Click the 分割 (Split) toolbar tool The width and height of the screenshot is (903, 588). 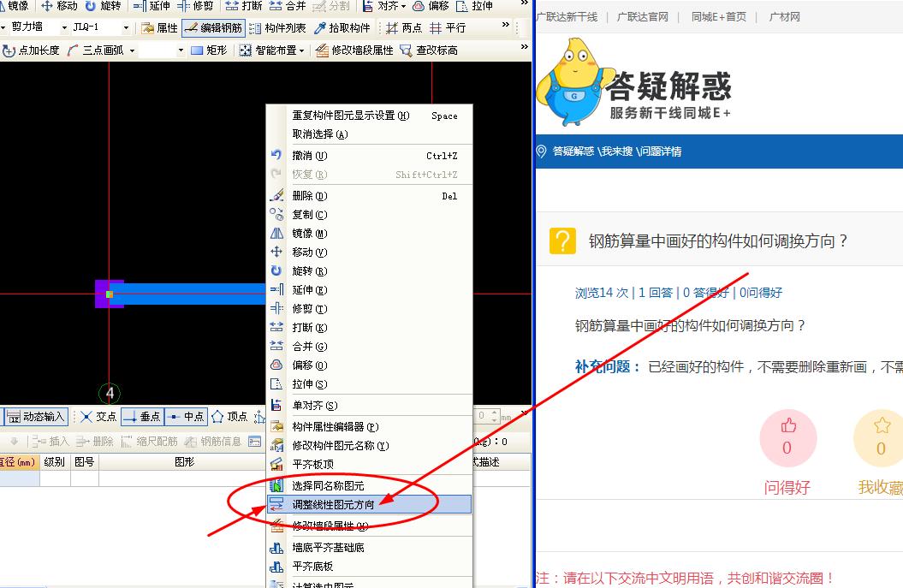(x=331, y=6)
